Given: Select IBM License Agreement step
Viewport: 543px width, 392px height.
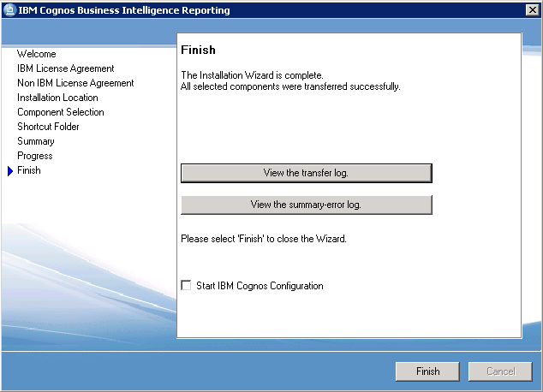Looking at the screenshot, I should tap(66, 68).
